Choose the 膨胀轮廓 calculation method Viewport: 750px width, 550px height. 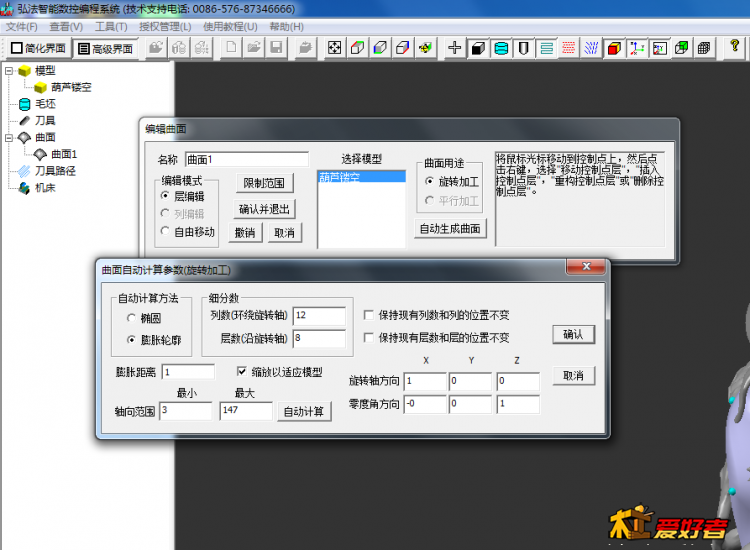pos(131,340)
